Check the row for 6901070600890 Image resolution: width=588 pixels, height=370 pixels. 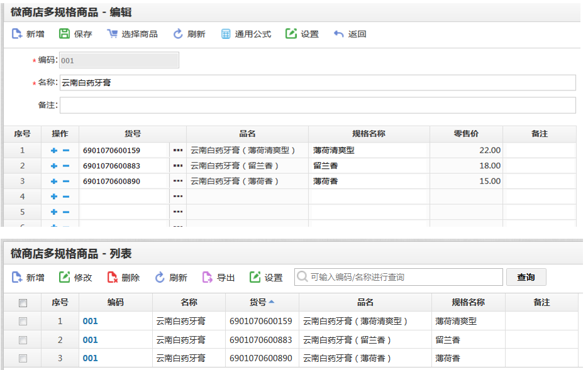23,359
